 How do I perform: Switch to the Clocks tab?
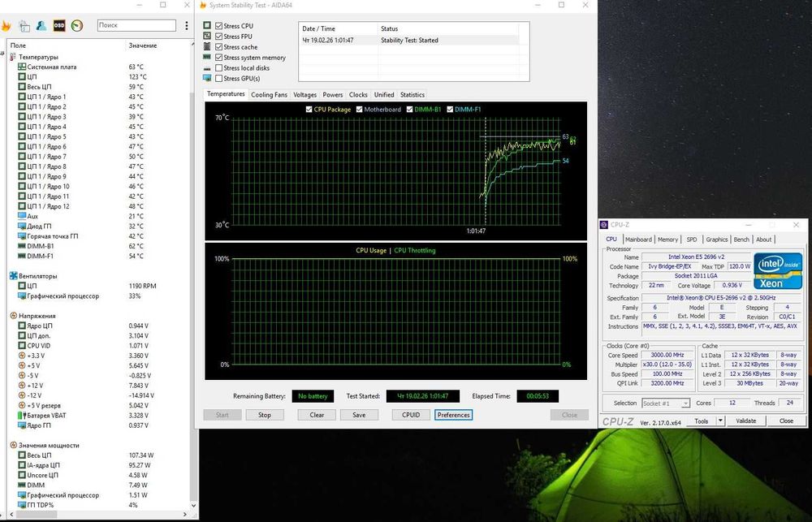[x=358, y=95]
